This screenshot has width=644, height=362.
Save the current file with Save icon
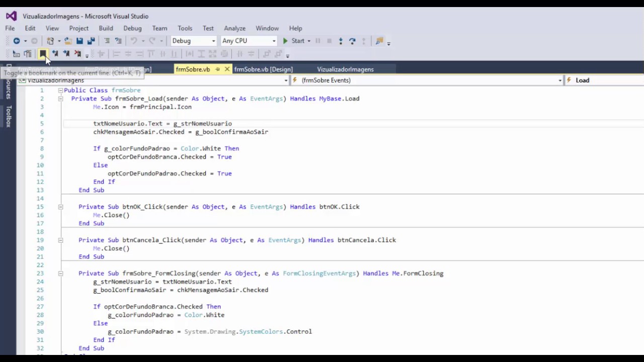click(x=79, y=41)
